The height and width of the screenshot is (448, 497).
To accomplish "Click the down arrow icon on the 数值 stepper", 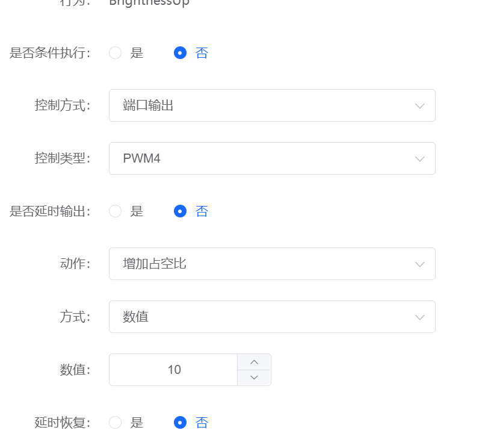I will point(254,378).
